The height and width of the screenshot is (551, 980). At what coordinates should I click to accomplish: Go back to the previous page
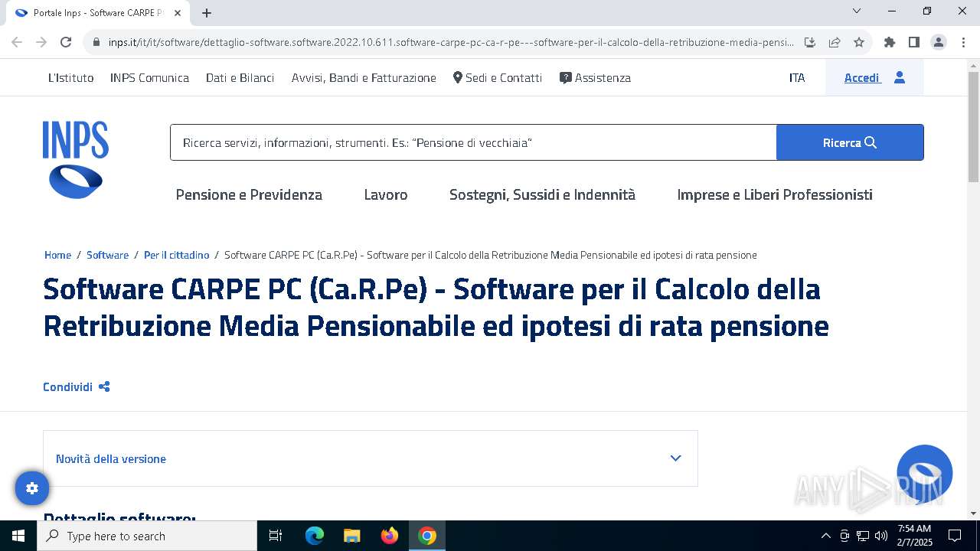point(17,42)
